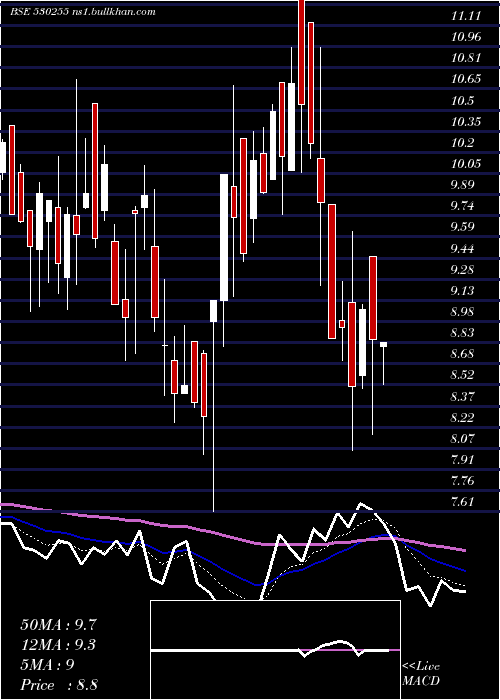Click the 50MA : 9.7 readout
This screenshot has height=700, width=500.
coord(58,625)
